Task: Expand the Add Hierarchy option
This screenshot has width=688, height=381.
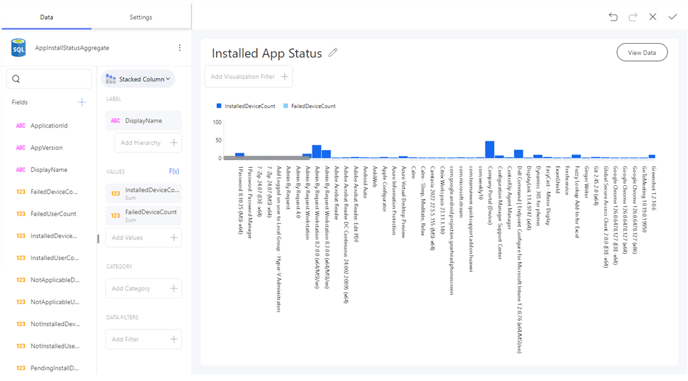Action: 148,143
